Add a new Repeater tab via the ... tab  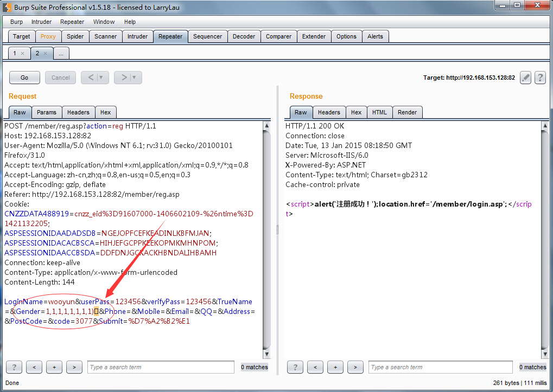click(61, 54)
